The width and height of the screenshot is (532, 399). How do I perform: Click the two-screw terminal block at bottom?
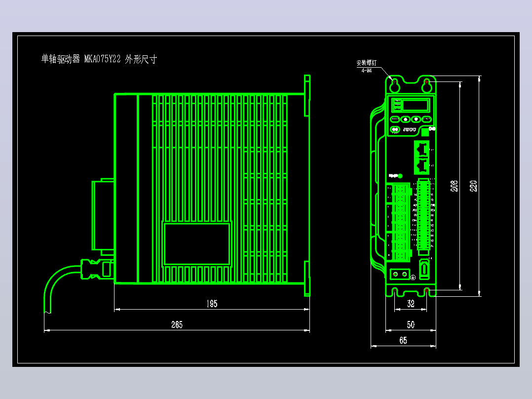pyautogui.click(x=400, y=274)
